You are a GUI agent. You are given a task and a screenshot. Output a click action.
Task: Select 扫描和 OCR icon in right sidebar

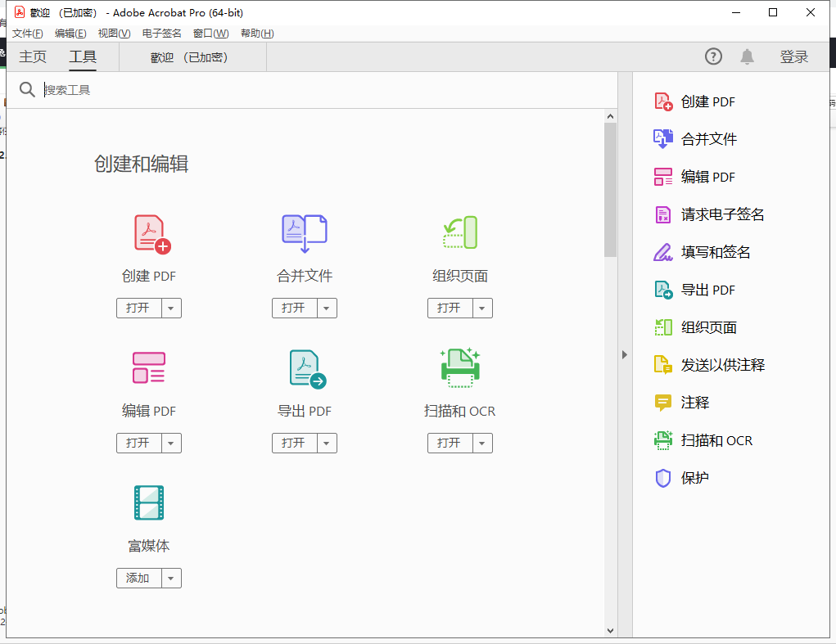coord(663,440)
